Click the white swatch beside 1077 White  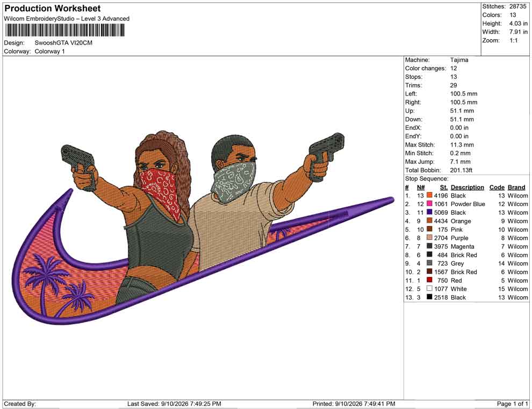click(x=429, y=289)
